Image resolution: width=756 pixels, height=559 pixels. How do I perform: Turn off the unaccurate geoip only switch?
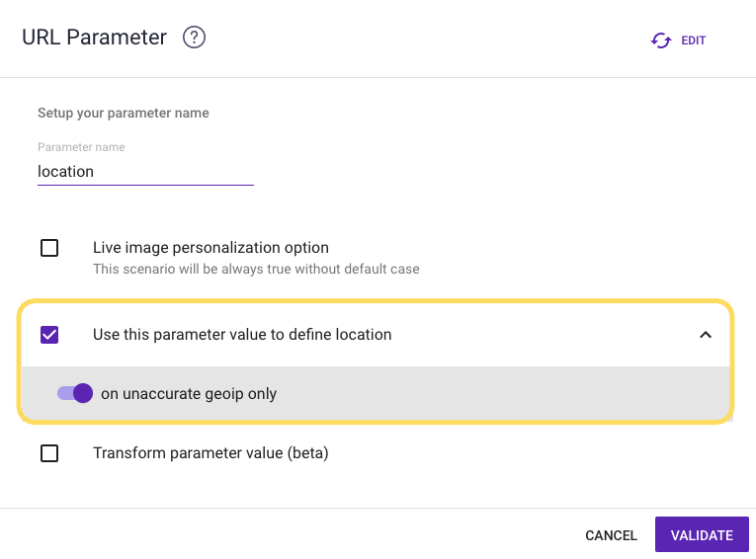[75, 393]
